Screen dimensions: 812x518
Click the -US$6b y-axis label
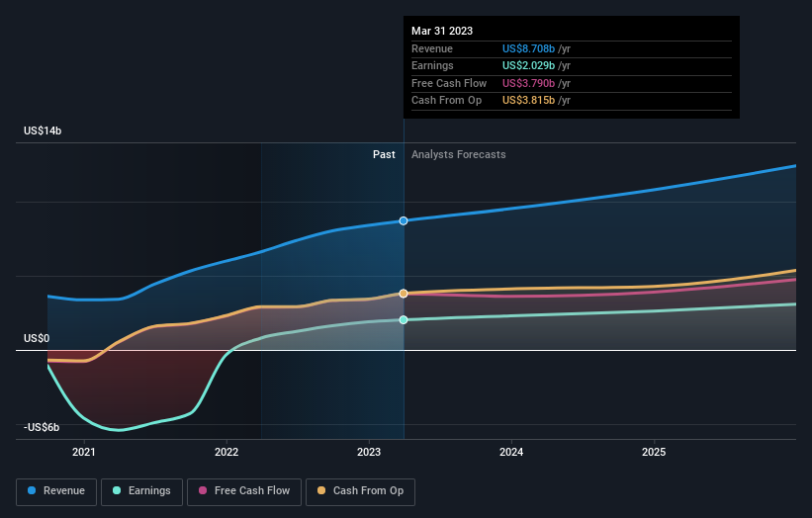click(x=42, y=427)
